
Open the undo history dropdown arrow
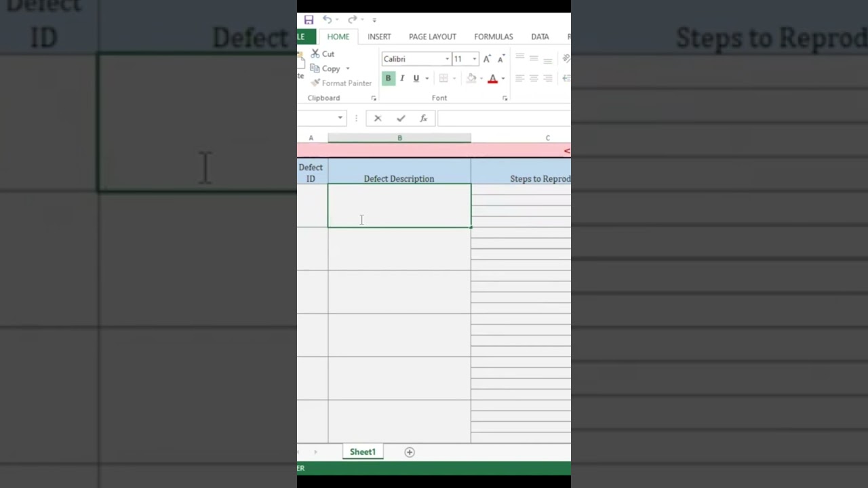click(x=337, y=20)
